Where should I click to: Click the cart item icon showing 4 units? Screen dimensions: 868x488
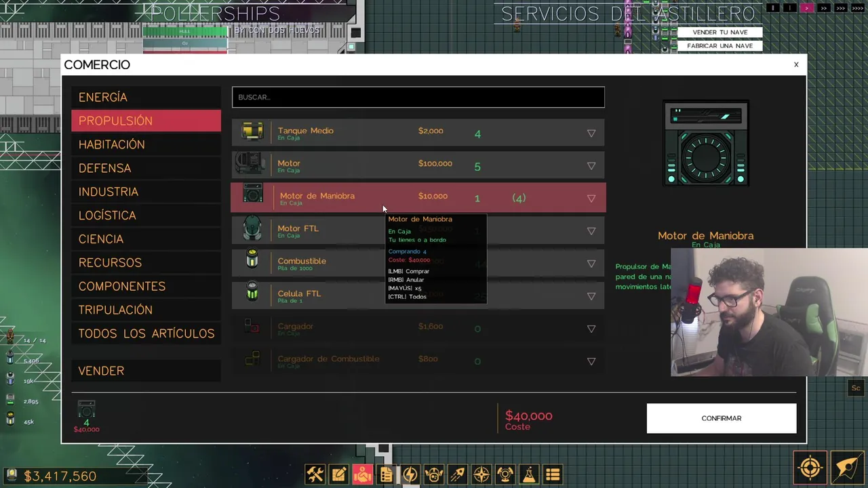[86, 410]
